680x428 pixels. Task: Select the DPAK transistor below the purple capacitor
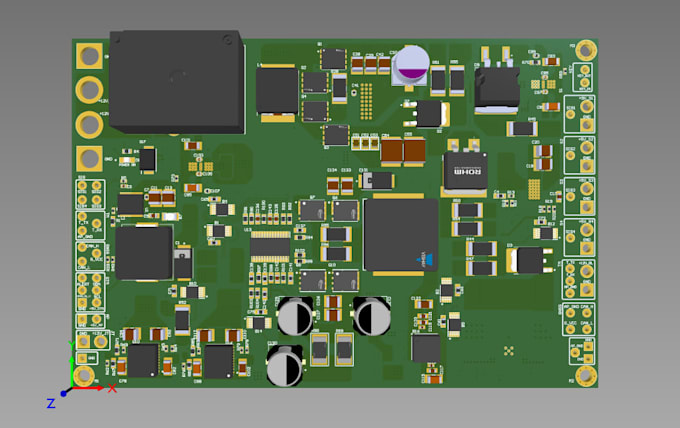427,114
